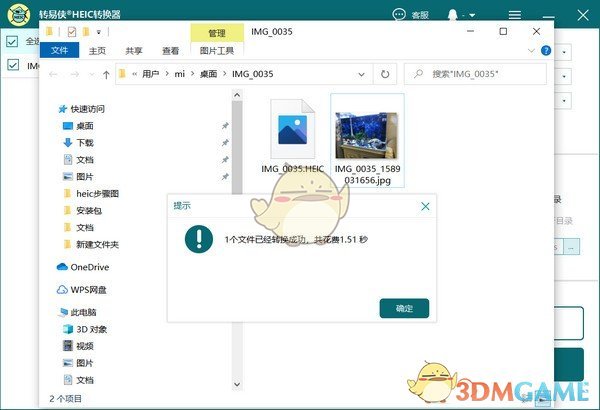
Task: Click the back navigation arrow in Explorer
Action: 53,74
